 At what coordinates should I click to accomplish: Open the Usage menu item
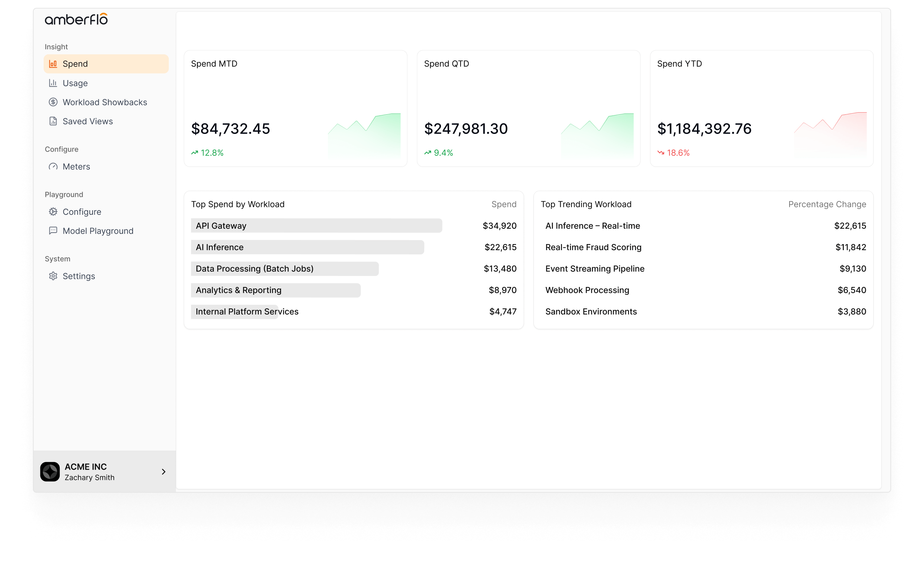click(x=75, y=83)
